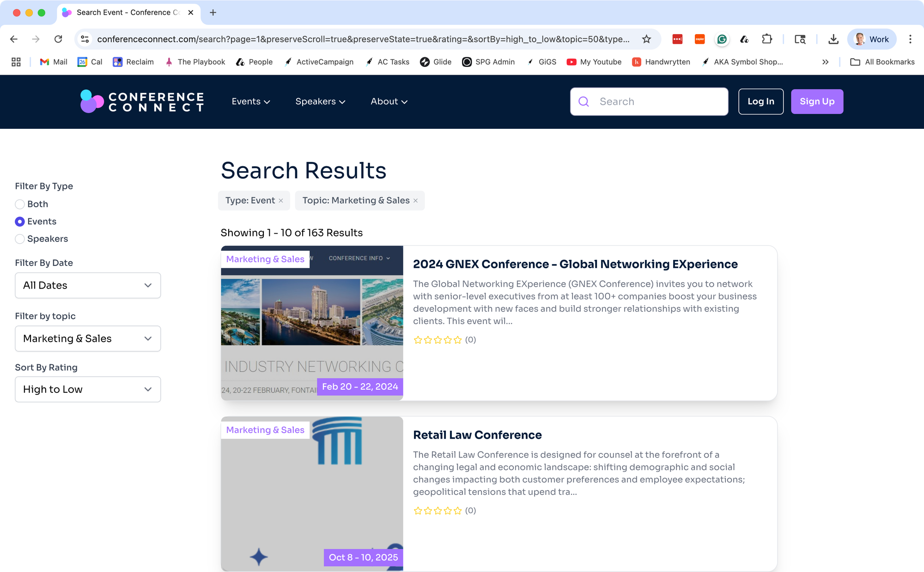Open the Gmail Mail bookmark

tap(54, 62)
